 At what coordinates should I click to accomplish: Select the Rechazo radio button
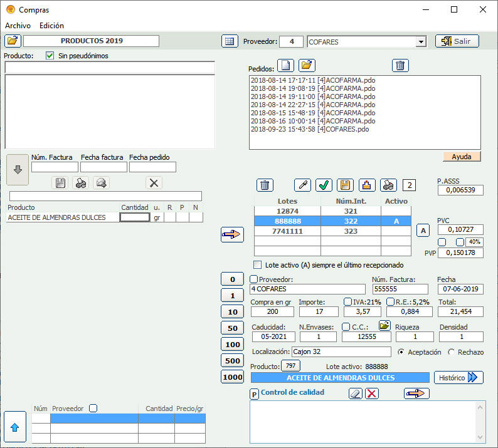[452, 352]
